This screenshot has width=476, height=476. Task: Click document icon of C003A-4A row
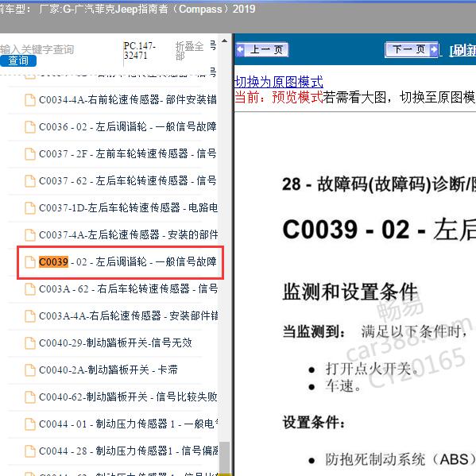pyautogui.click(x=29, y=316)
